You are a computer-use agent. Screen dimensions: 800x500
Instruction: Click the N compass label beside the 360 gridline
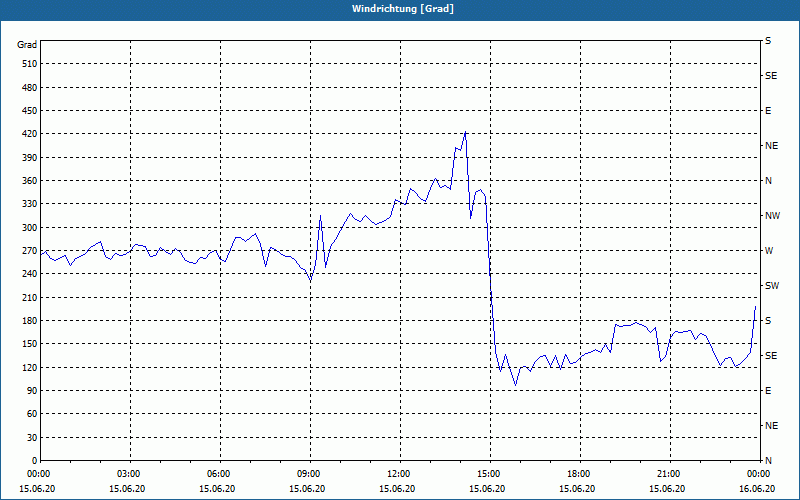point(768,181)
